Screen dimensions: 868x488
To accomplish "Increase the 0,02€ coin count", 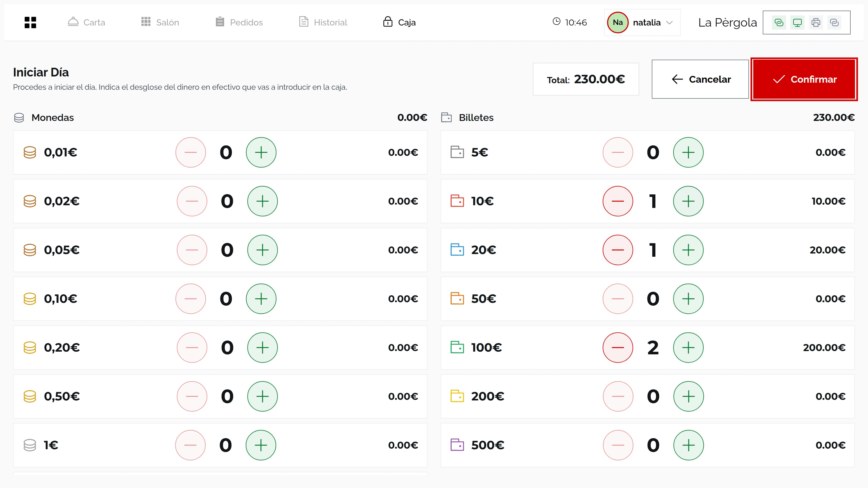I will point(263,201).
